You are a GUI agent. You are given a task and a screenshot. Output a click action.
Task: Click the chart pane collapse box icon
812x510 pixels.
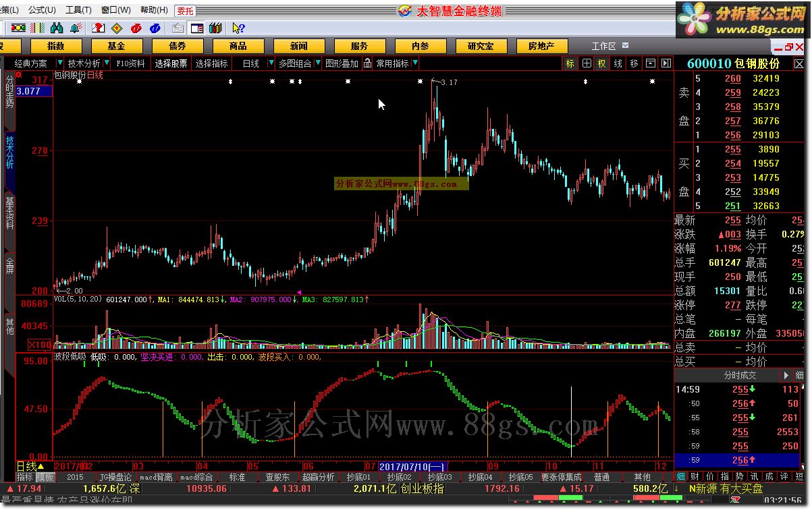[x=651, y=63]
